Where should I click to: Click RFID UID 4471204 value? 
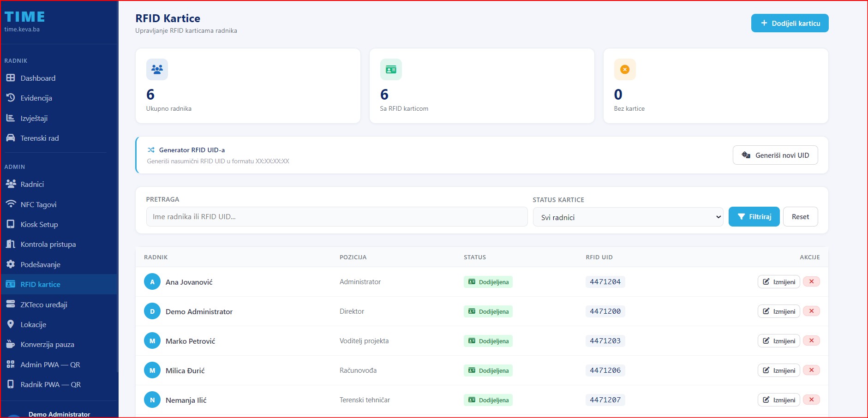605,282
